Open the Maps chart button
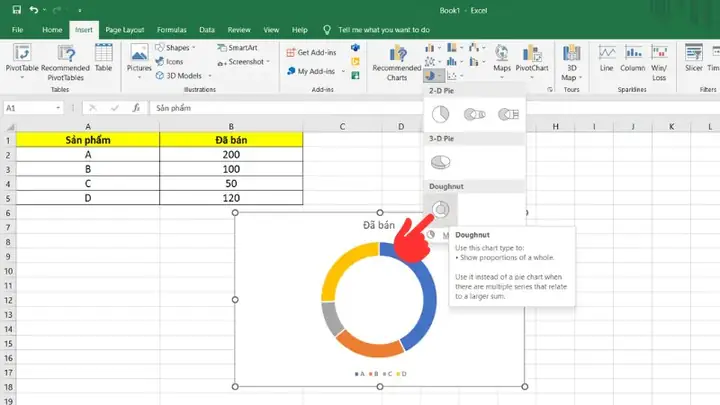Viewport: 720px width, 405px height. point(501,62)
